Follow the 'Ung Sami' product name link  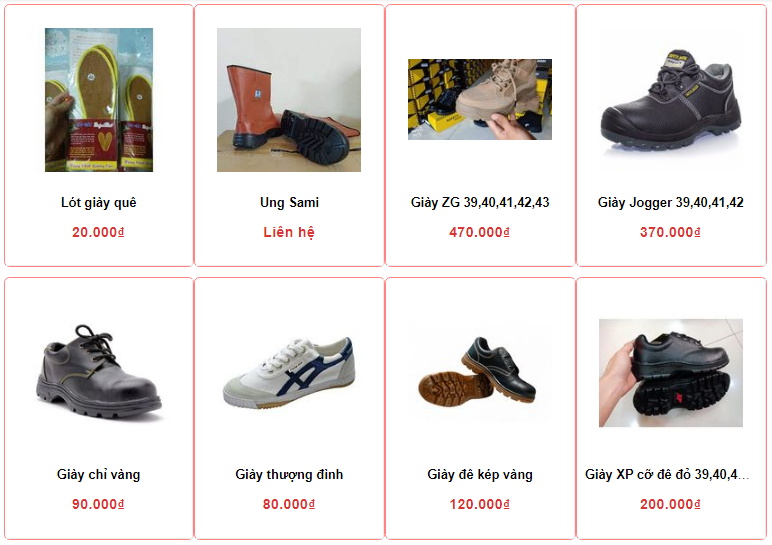[289, 202]
